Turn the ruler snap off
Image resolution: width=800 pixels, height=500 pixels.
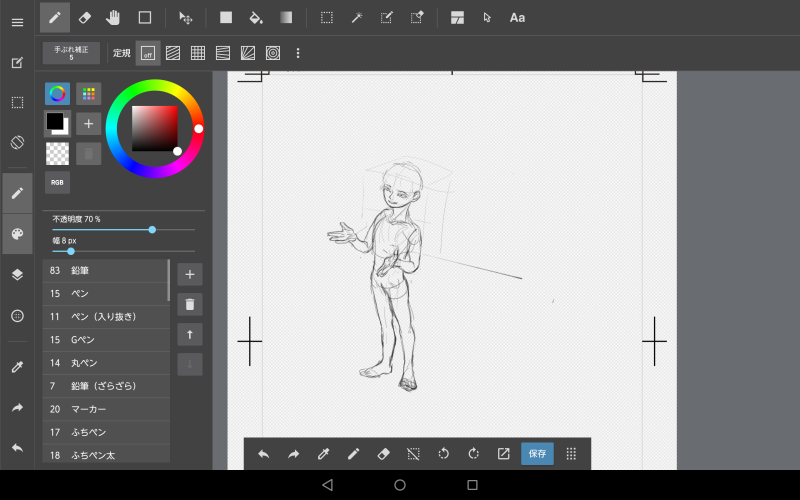tap(147, 53)
